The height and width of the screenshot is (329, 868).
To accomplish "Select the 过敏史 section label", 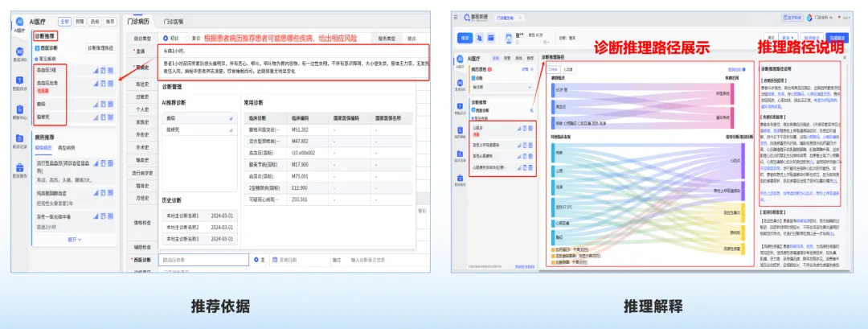I will pos(142,96).
